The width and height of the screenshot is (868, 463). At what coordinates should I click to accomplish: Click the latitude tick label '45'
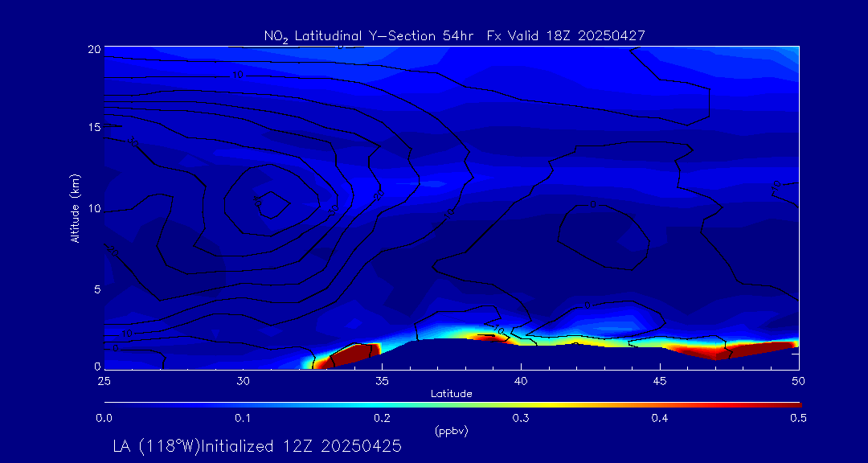point(659,381)
